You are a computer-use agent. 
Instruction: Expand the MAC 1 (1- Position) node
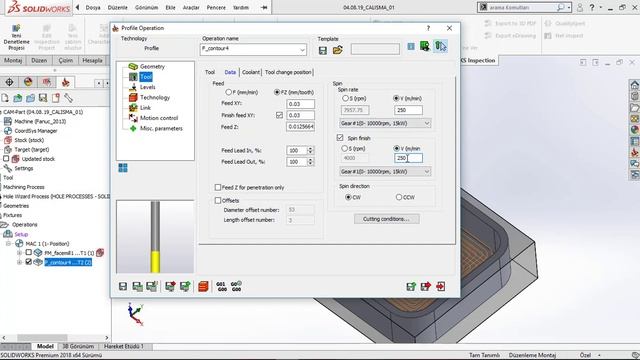tap(8, 244)
